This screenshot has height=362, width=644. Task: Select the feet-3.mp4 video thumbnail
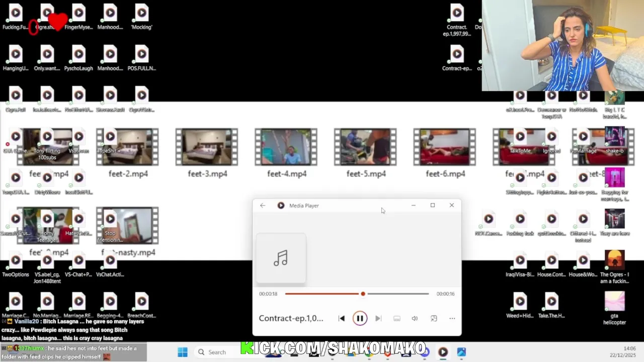207,147
